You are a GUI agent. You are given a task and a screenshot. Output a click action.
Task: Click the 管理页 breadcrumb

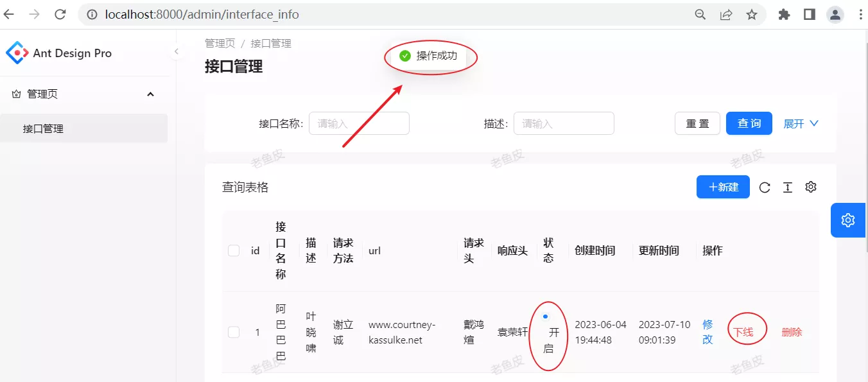[220, 43]
